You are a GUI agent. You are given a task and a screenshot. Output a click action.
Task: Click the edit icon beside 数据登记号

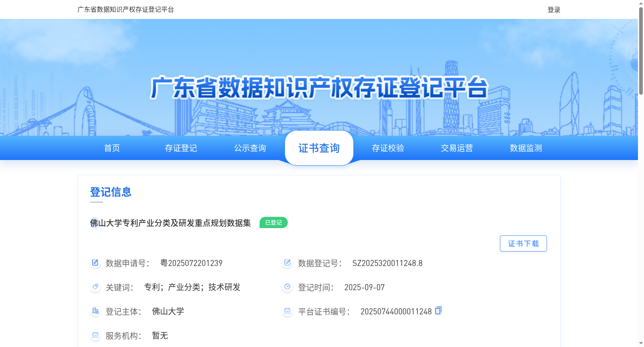click(287, 263)
